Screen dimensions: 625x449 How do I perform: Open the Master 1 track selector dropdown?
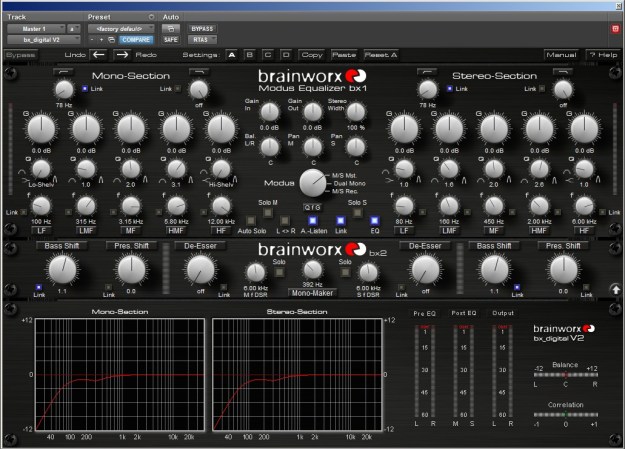[36, 29]
